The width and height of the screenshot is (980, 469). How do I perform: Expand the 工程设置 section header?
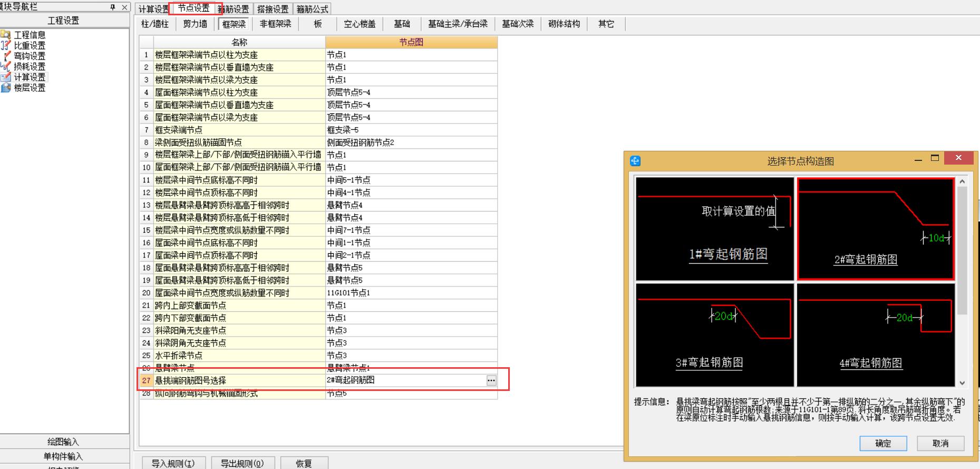click(x=63, y=20)
